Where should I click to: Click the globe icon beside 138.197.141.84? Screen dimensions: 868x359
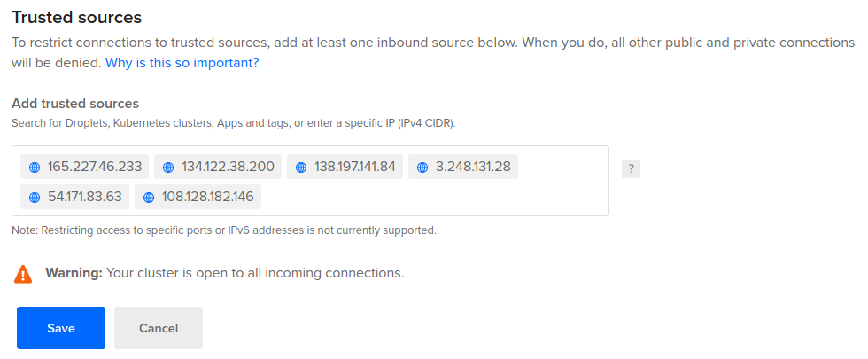pos(301,168)
